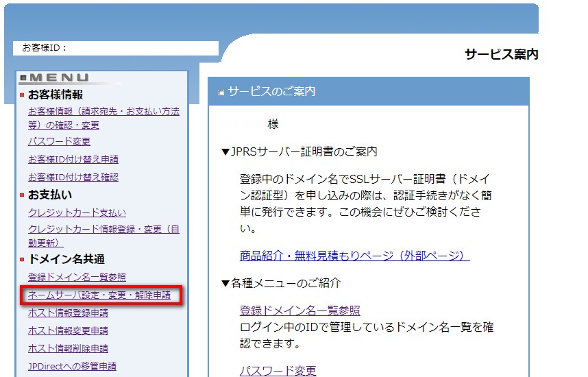588x377 pixels.
Task: Click the サービスのご案内 panel header
Action: pyautogui.click(x=369, y=91)
